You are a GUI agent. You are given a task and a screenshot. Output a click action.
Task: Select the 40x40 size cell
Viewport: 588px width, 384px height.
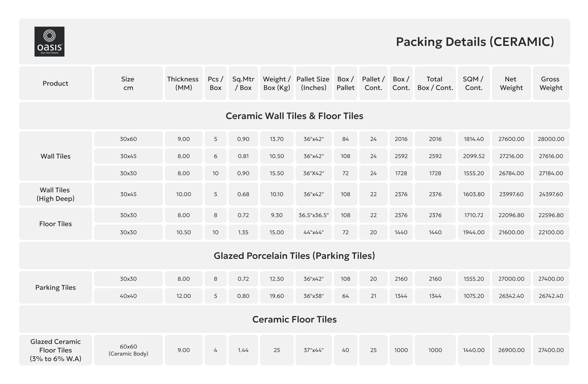click(x=128, y=296)
